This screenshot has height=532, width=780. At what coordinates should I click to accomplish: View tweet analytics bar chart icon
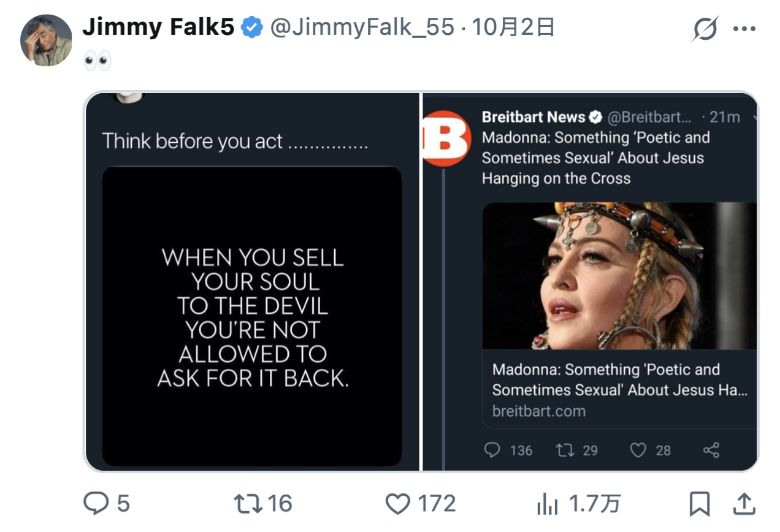coord(547,504)
